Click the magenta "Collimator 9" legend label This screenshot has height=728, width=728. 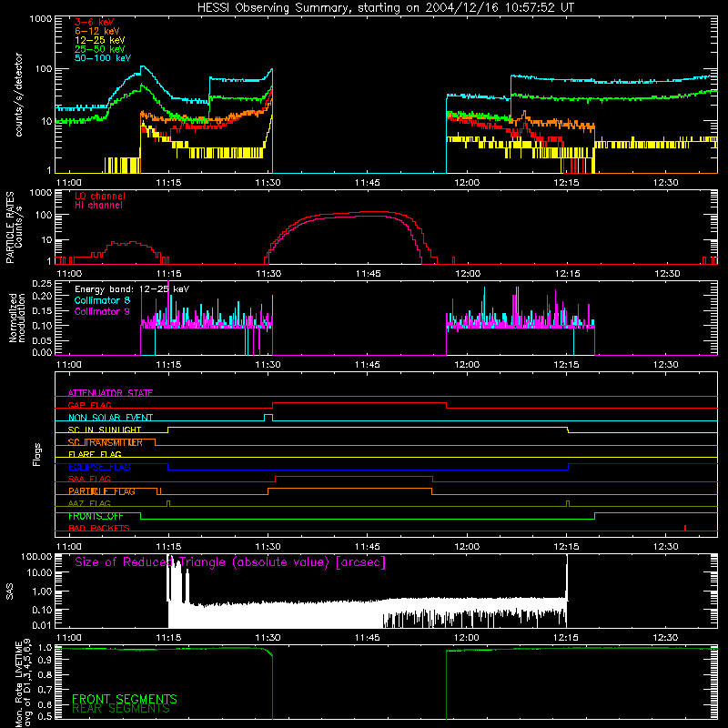click(102, 311)
